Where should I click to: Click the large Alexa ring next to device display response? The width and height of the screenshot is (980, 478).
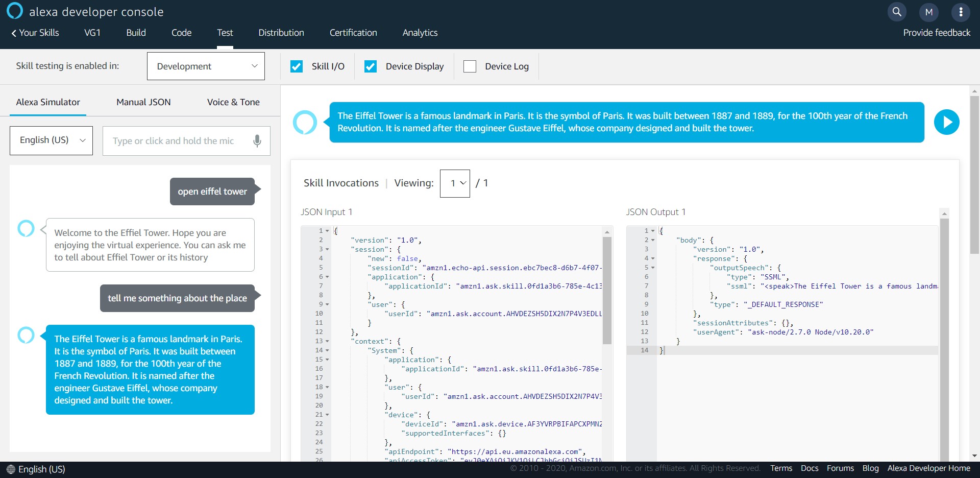point(305,123)
